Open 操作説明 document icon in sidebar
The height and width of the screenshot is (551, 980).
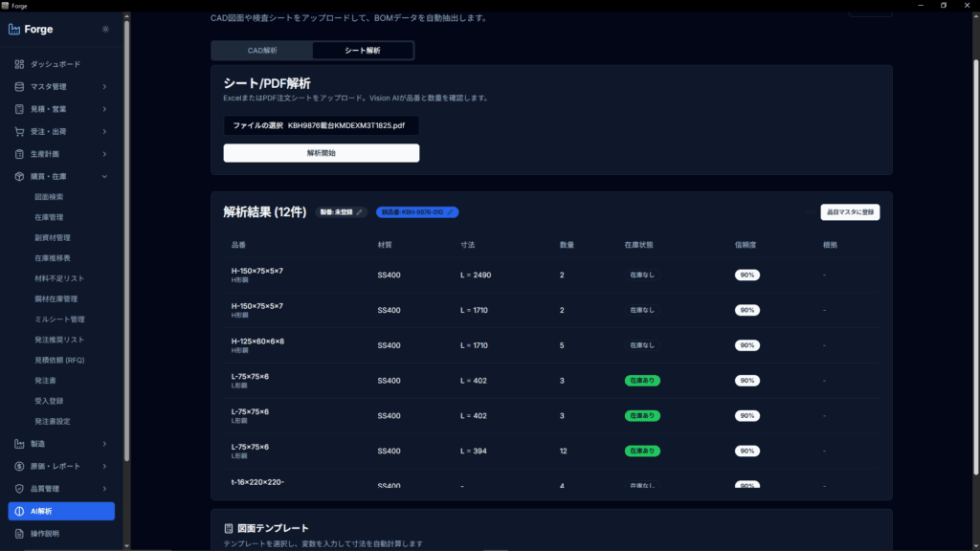point(19,534)
